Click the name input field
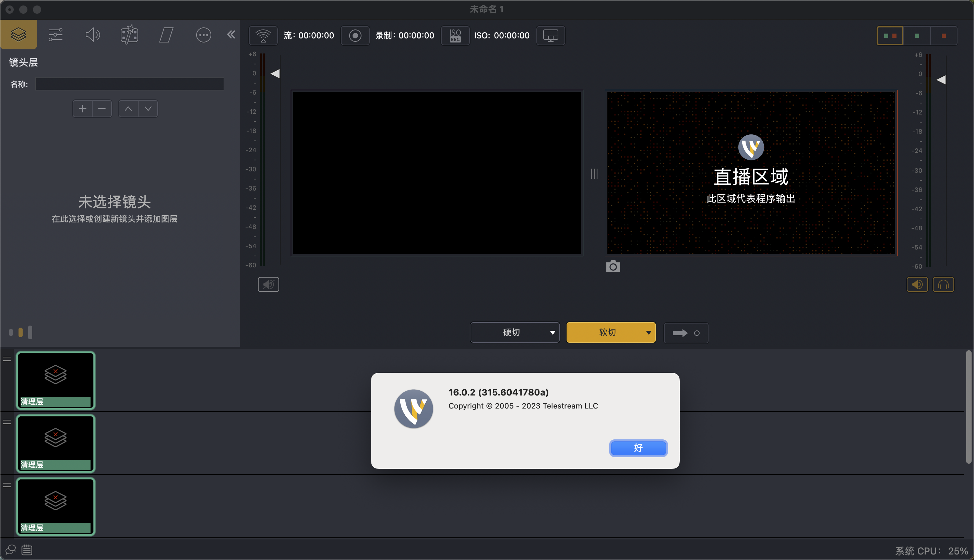 click(129, 84)
